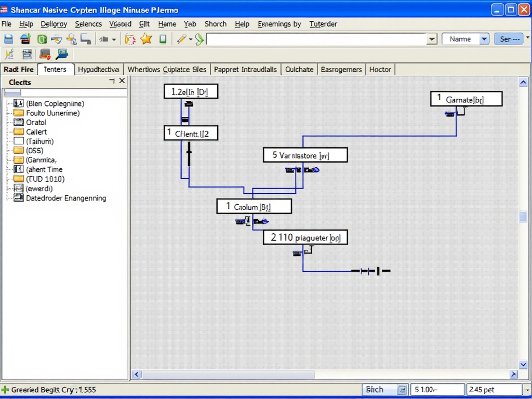Click the blue arrow icon under Criolum node
The width and height of the screenshot is (532, 399).
tap(261, 221)
